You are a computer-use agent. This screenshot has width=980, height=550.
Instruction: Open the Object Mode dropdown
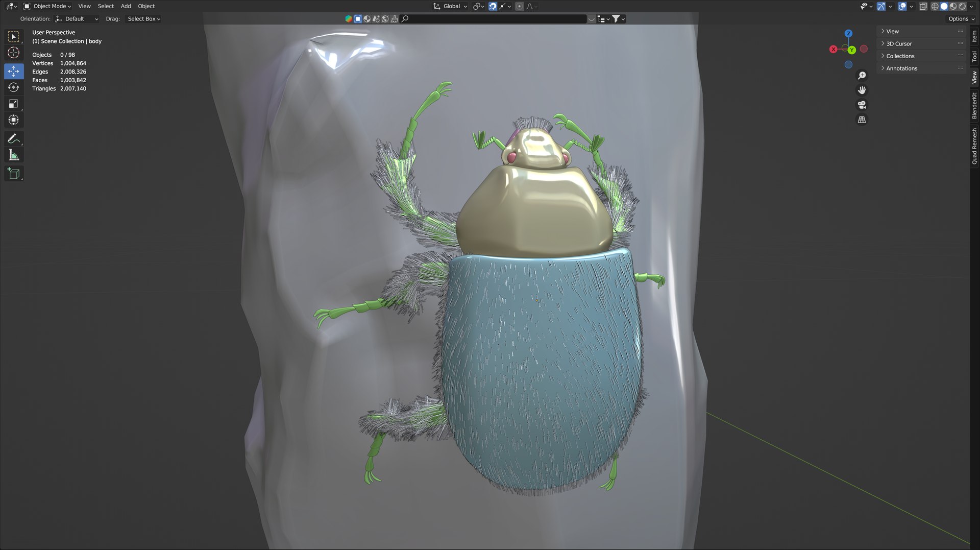tap(47, 6)
